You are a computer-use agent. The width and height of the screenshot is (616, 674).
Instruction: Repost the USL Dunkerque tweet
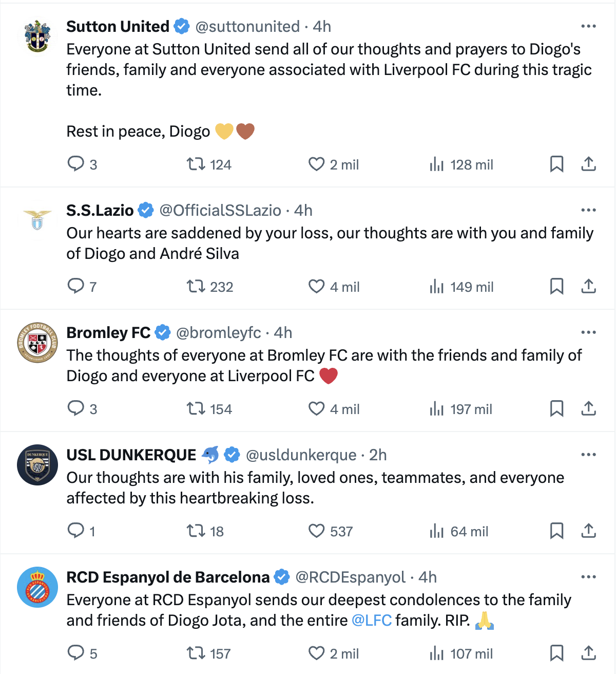pos(196,531)
